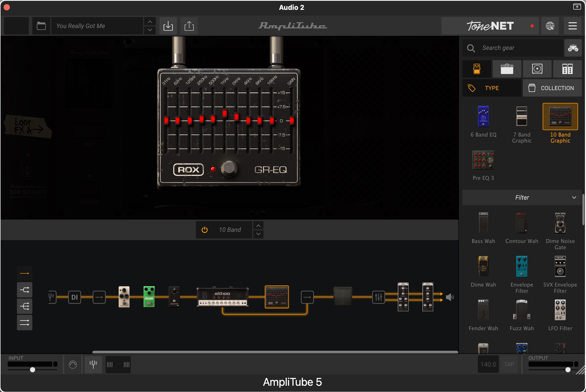The width and height of the screenshot is (586, 392).
Task: Adjust the INPUT level slider
Action: 32,370
